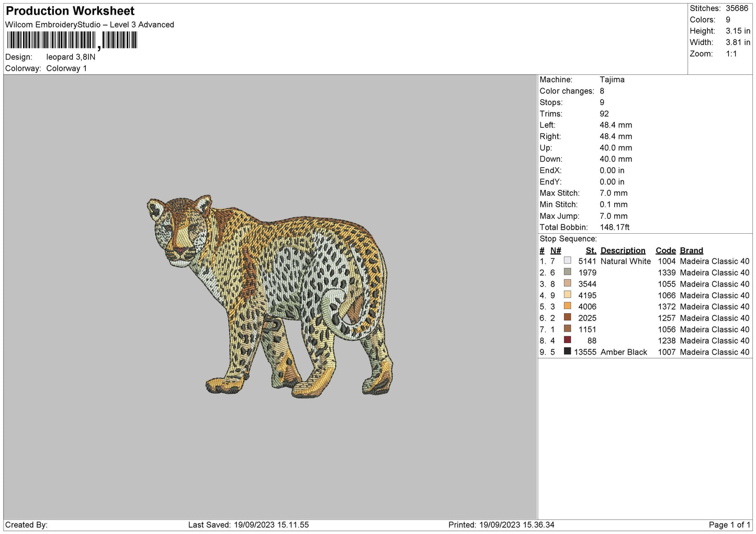Click thread code 1004

[x=667, y=262]
